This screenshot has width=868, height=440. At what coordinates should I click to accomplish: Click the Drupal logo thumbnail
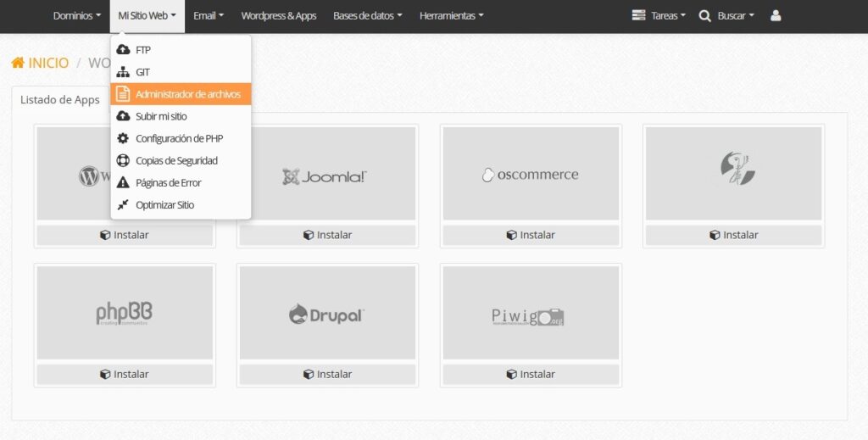tap(328, 313)
